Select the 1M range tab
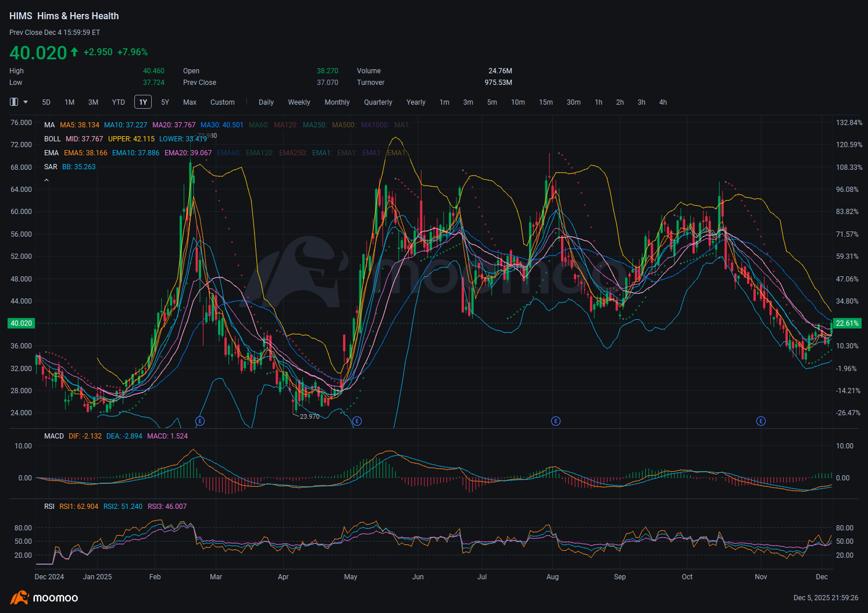Screen dimensions: 868x613 point(70,102)
